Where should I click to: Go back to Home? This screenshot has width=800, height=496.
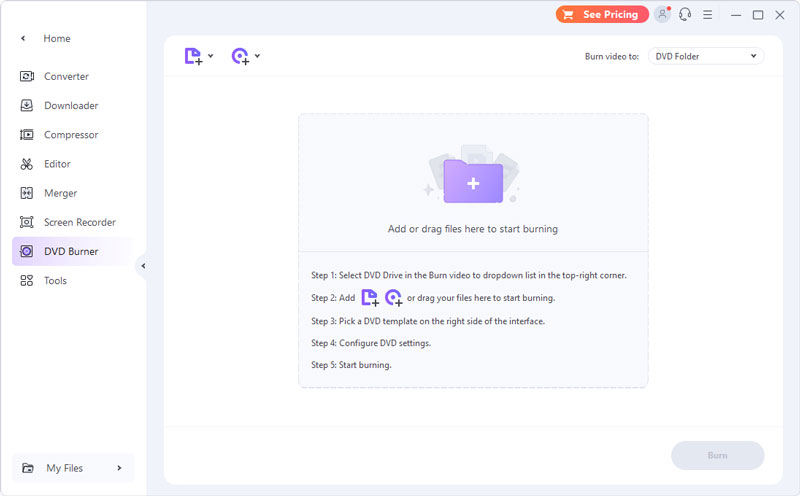coord(56,38)
